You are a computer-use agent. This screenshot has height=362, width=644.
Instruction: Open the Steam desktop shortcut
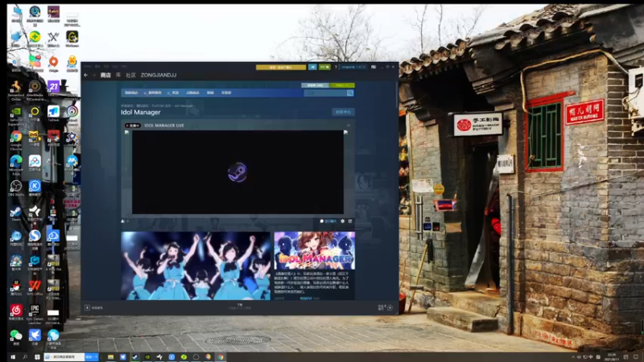16,213
